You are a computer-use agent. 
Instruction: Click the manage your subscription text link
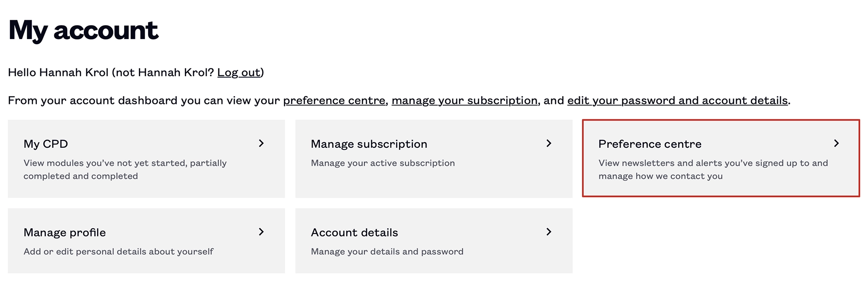(464, 100)
